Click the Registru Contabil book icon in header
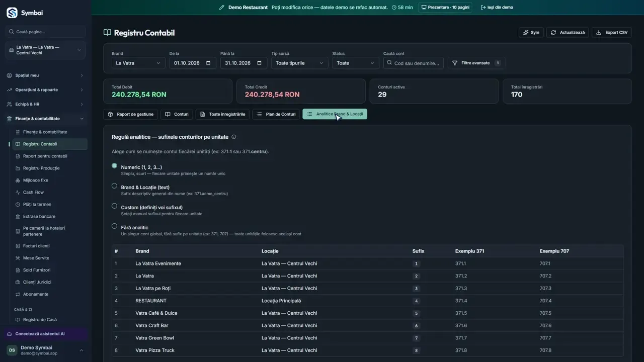The width and height of the screenshot is (644, 362). pos(107,33)
